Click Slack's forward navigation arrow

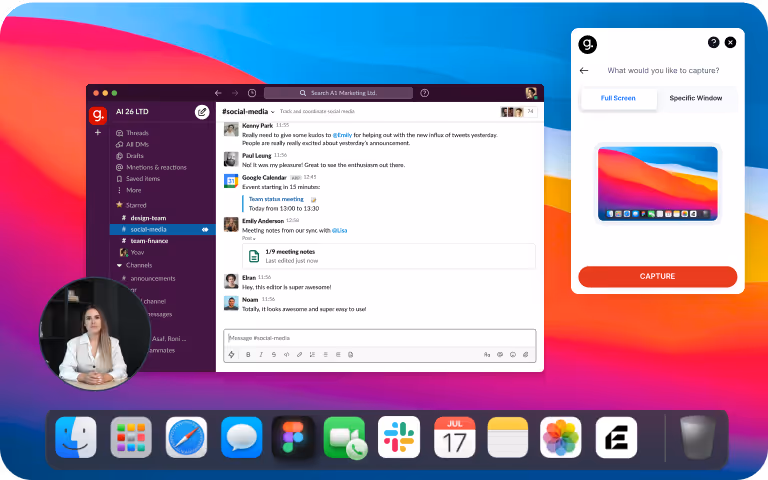tap(235, 93)
